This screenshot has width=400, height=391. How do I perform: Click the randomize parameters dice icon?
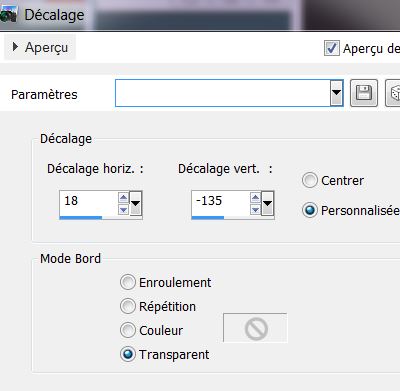393,93
